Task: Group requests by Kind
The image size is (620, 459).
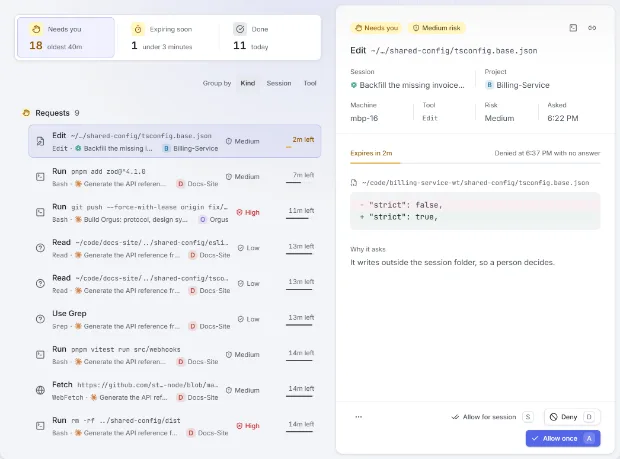Action: coord(248,83)
